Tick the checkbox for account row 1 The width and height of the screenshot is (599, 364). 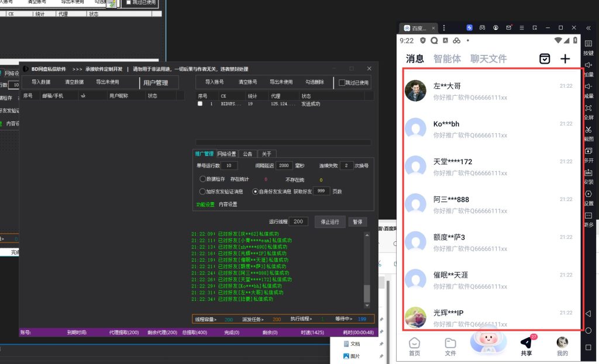[200, 103]
